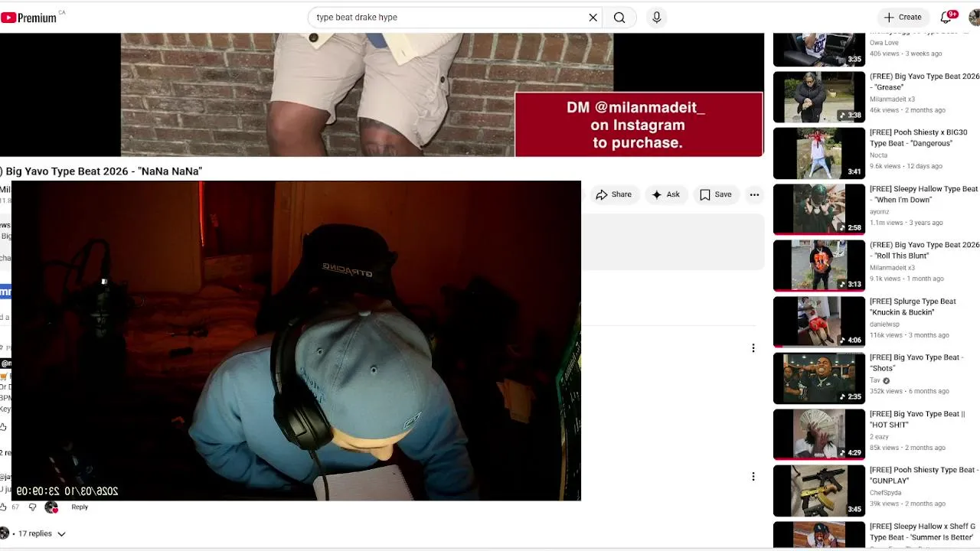The width and height of the screenshot is (980, 551).
Task: Open options for lower comment
Action: pyautogui.click(x=753, y=476)
